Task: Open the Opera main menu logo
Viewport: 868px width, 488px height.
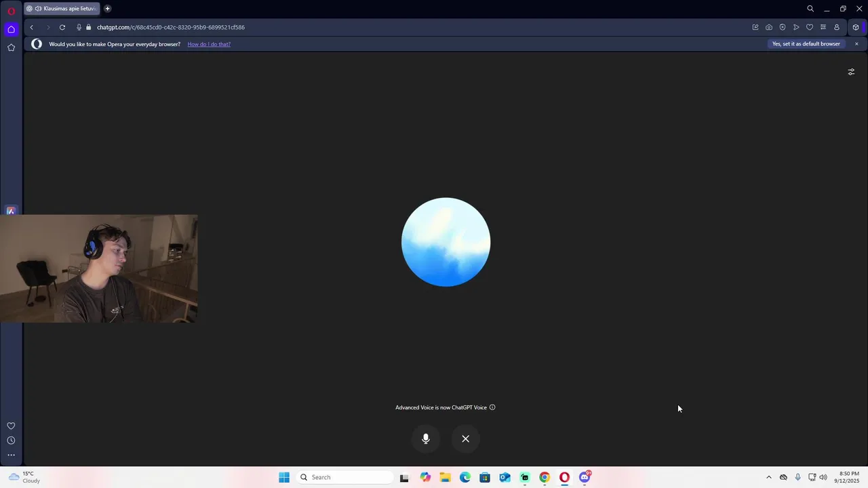Action: [11, 11]
